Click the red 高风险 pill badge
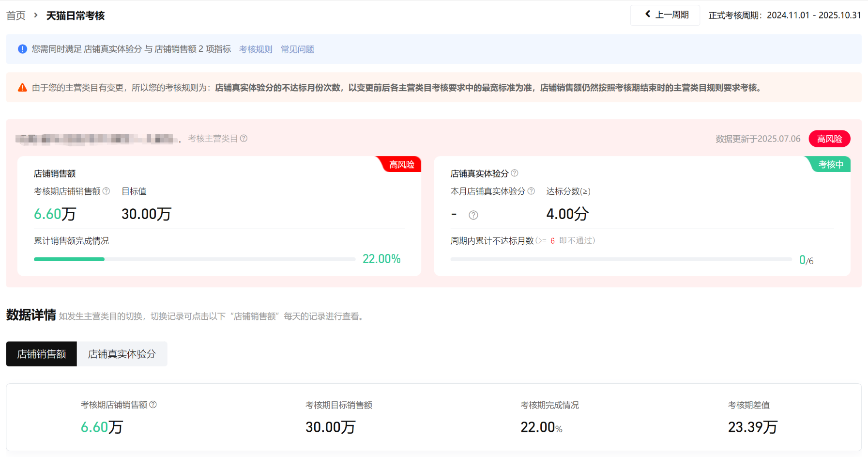868x457 pixels. 829,139
